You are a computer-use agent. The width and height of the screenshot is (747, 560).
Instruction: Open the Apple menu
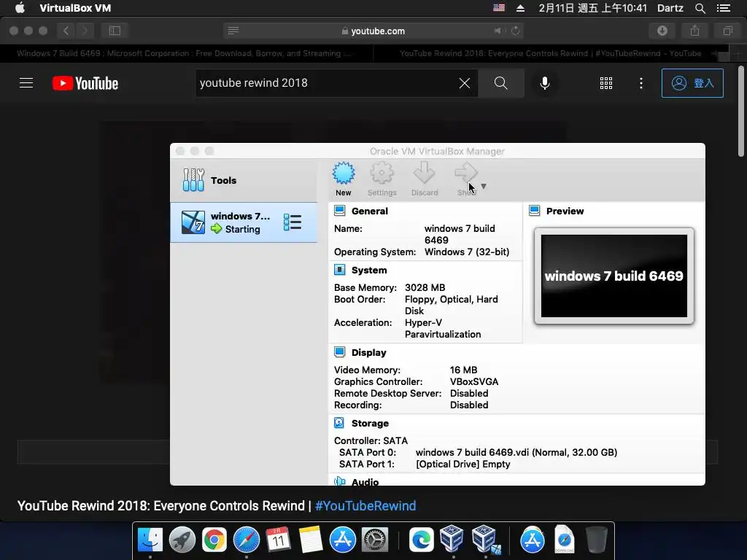[x=20, y=8]
